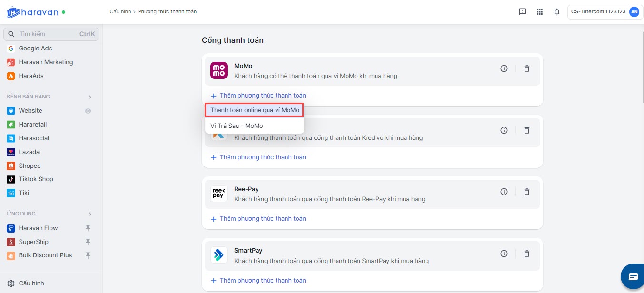Toggle Website visibility eye icon
The height and width of the screenshot is (293, 644).
pos(88,111)
